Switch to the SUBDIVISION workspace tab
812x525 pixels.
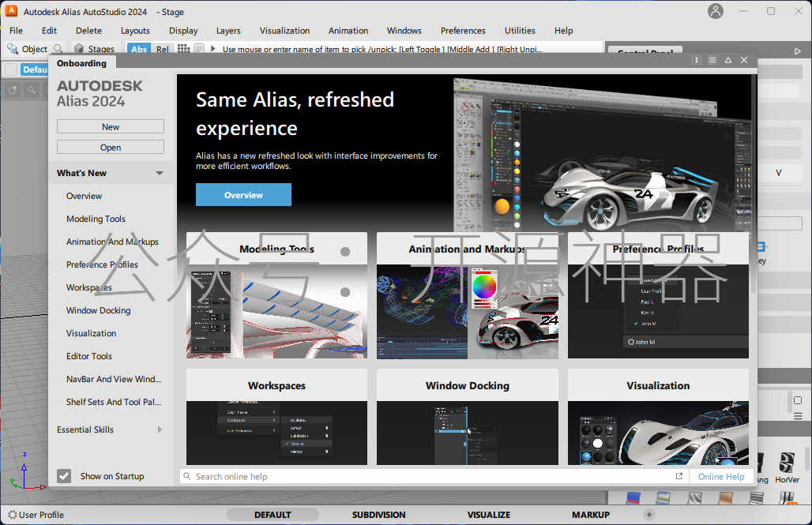tap(378, 515)
